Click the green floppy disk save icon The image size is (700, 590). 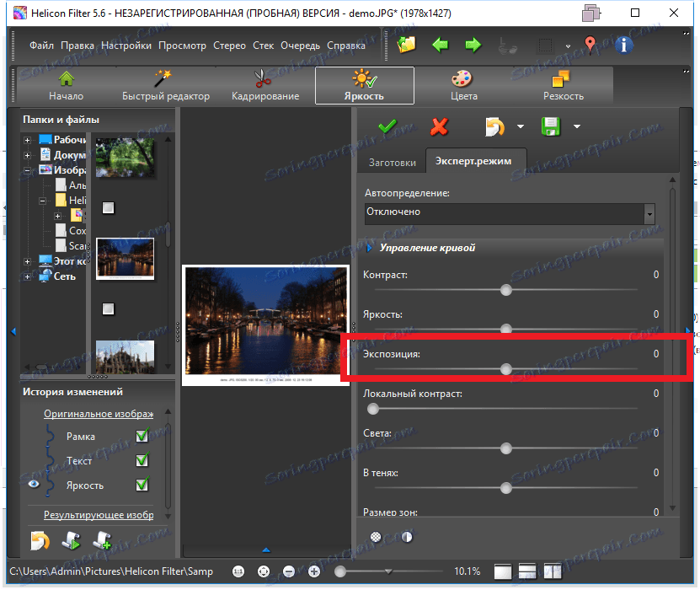(552, 126)
